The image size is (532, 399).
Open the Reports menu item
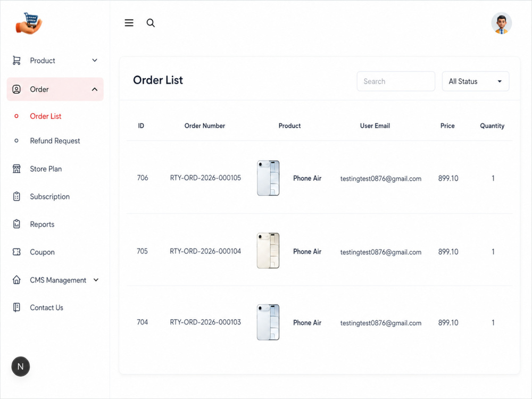[42, 225]
